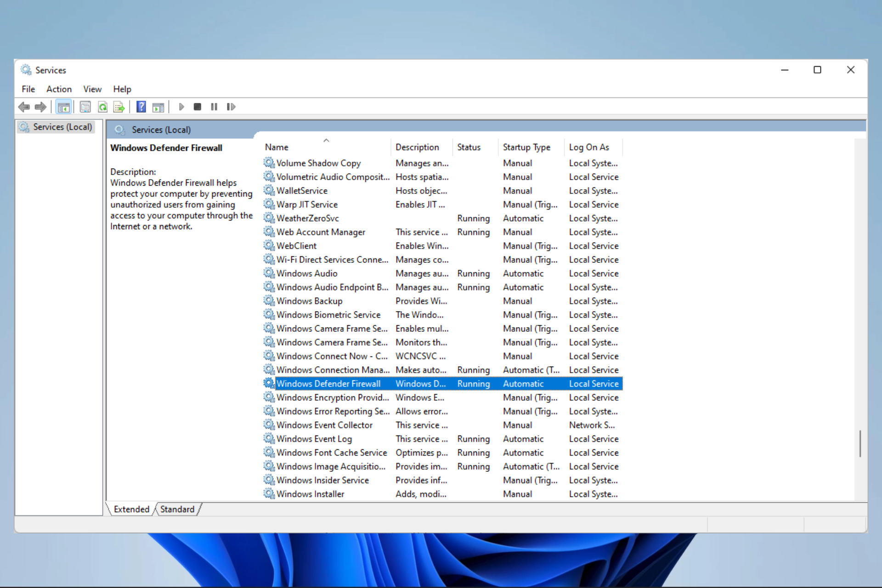Select the Windows Biometric Service row
The image size is (882, 588).
click(x=442, y=315)
